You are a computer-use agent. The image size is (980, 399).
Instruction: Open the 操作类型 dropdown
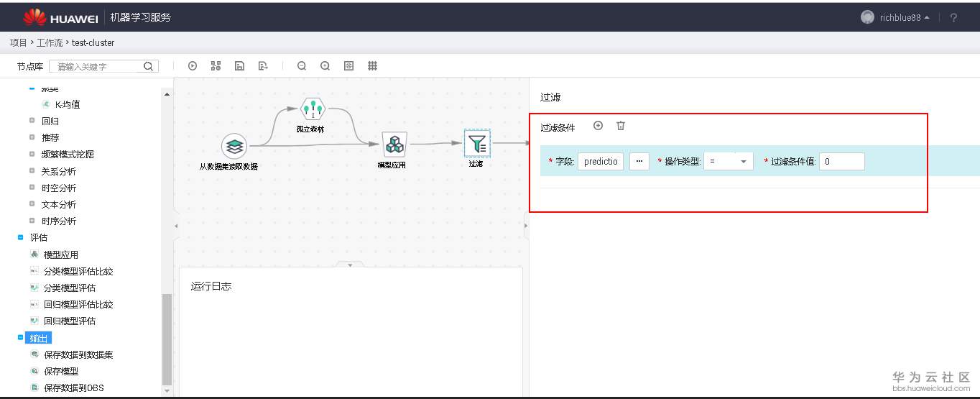click(x=729, y=162)
